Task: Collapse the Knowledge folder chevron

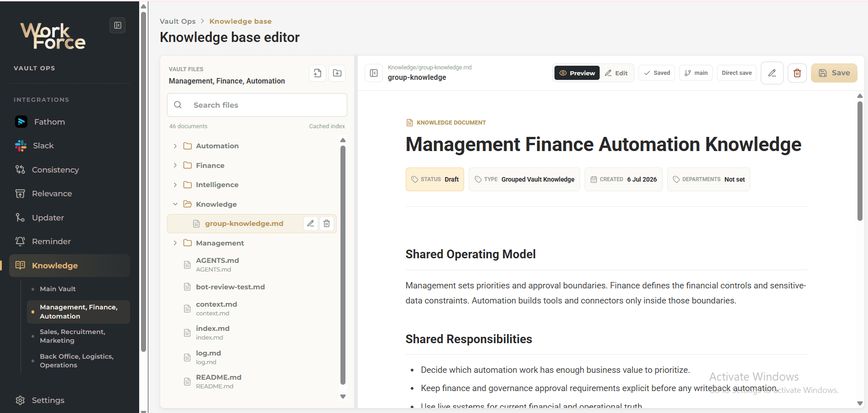Action: click(x=175, y=204)
